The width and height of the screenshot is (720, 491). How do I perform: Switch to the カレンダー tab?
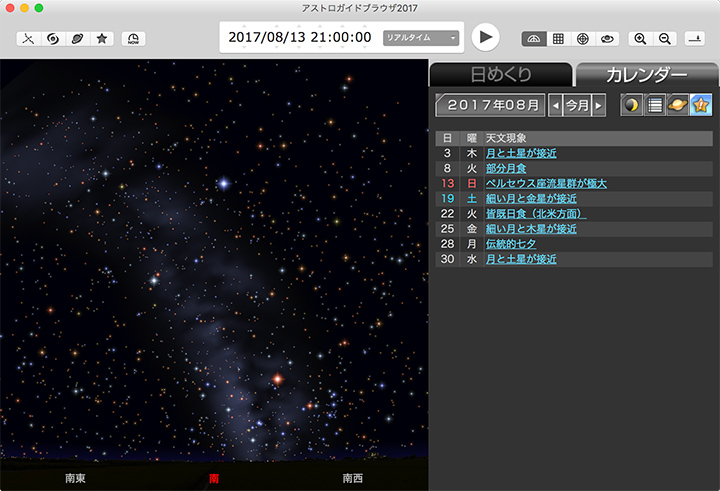[647, 75]
